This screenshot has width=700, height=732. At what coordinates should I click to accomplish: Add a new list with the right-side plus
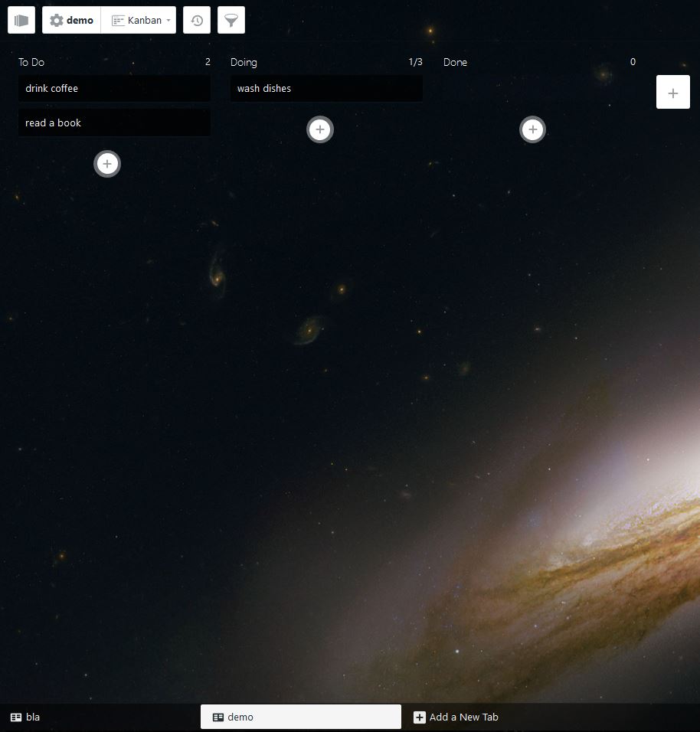pos(672,92)
